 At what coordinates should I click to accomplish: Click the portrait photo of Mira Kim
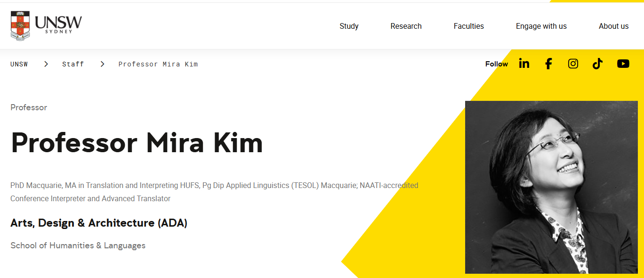coord(551,187)
